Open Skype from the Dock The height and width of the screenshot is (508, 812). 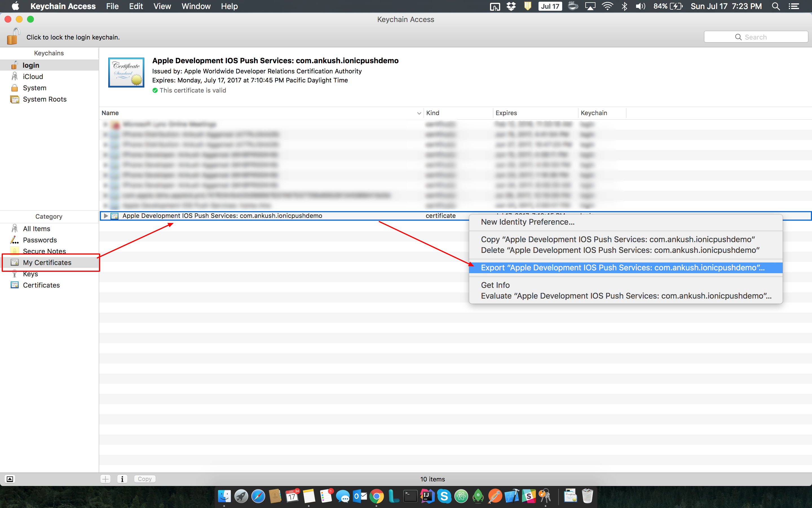[444, 496]
